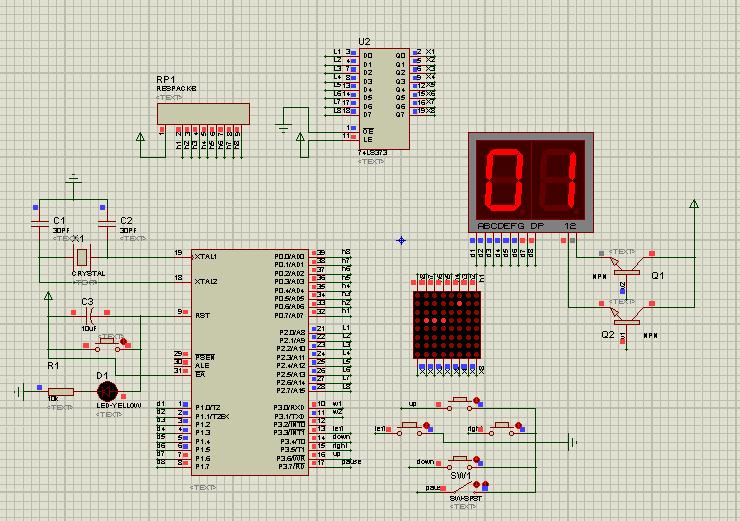Select capacitor C2 symbol

click(x=107, y=223)
